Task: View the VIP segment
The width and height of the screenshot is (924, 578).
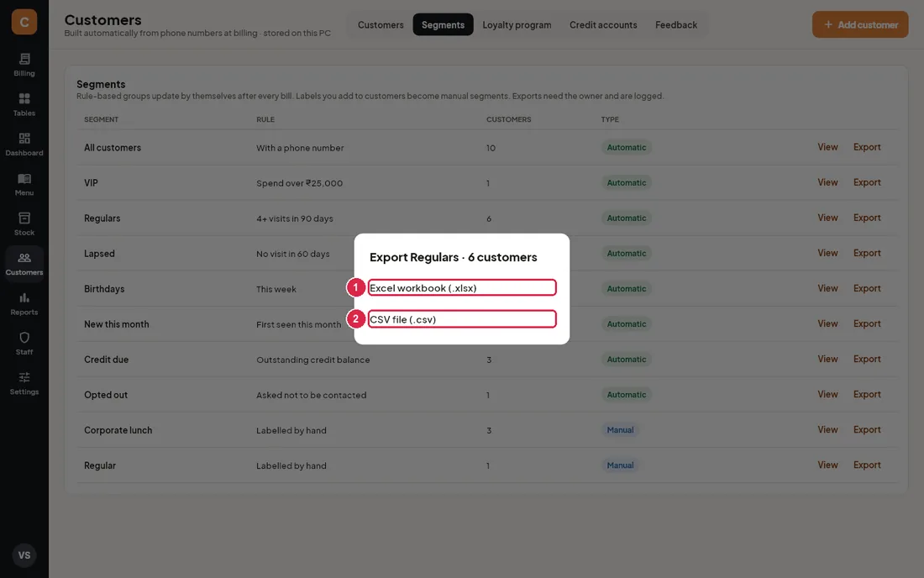Action: pyautogui.click(x=827, y=182)
